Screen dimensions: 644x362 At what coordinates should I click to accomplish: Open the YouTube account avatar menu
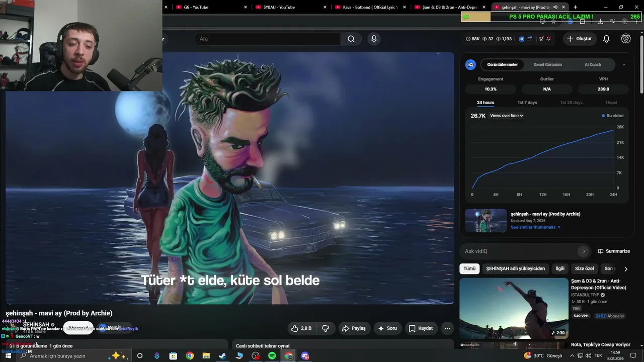point(626,39)
